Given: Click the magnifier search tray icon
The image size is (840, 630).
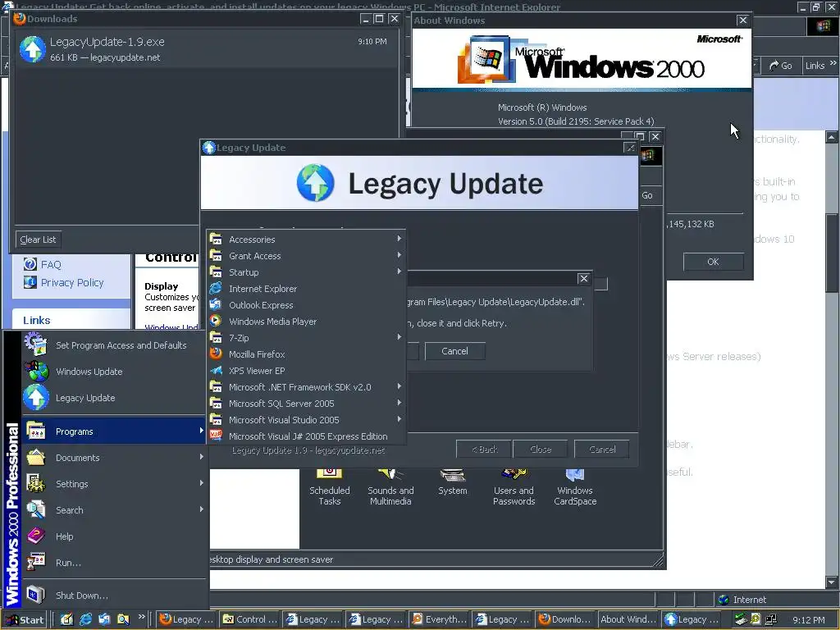Looking at the screenshot, I should 756,620.
